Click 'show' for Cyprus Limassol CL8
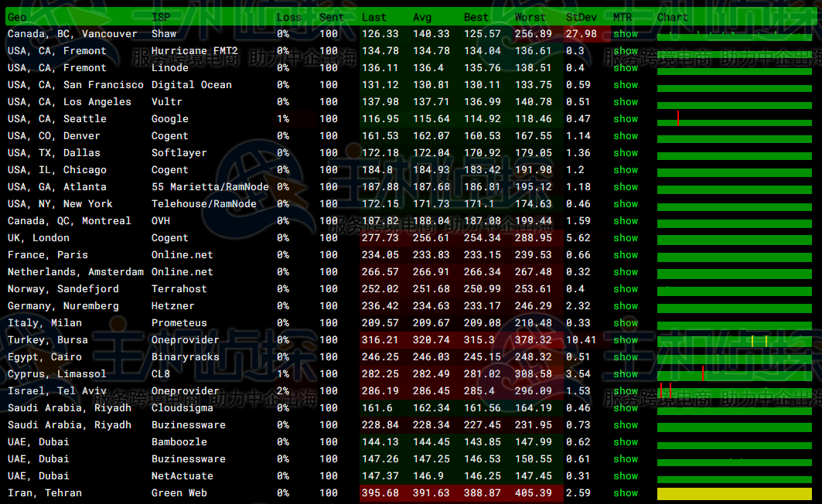 click(x=626, y=374)
